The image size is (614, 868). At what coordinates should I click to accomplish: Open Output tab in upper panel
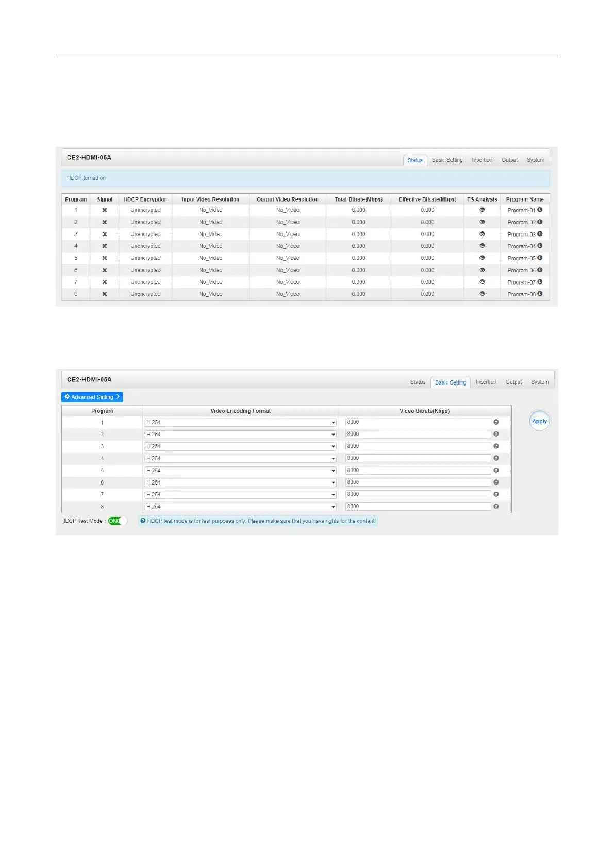click(x=509, y=160)
